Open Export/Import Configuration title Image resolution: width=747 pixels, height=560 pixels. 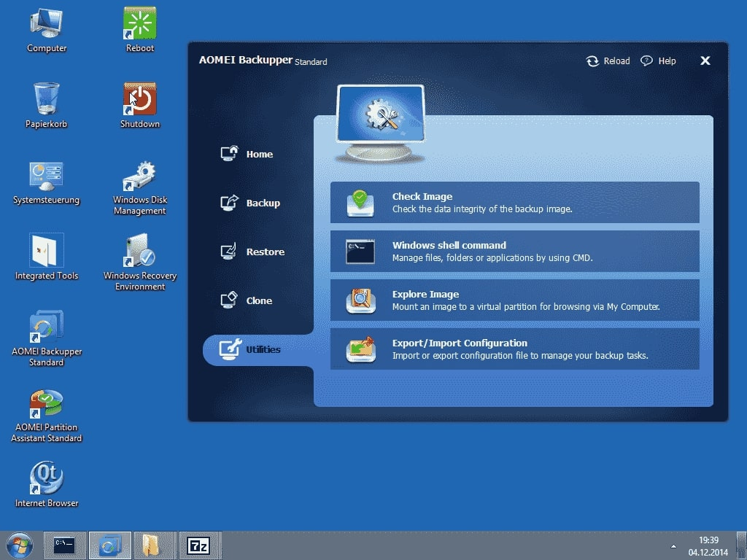coord(460,343)
